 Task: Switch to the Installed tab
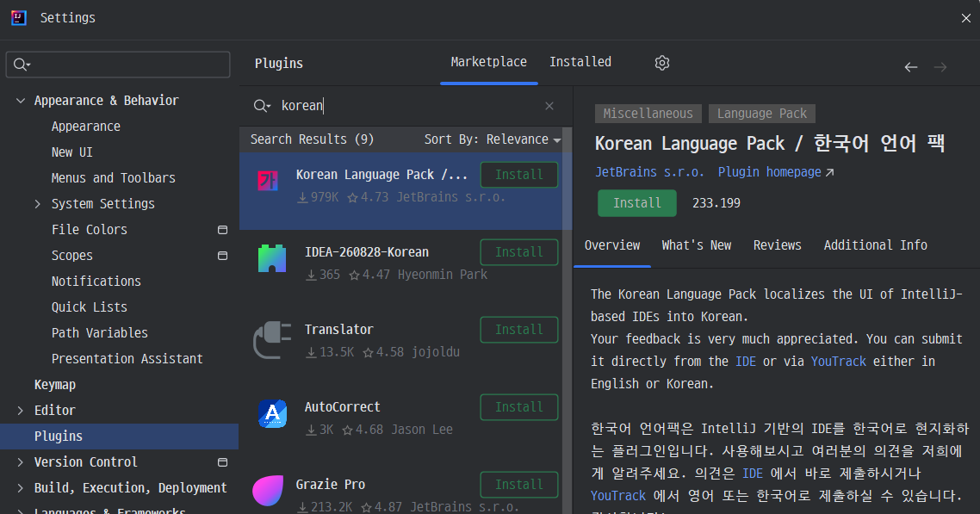pos(580,62)
